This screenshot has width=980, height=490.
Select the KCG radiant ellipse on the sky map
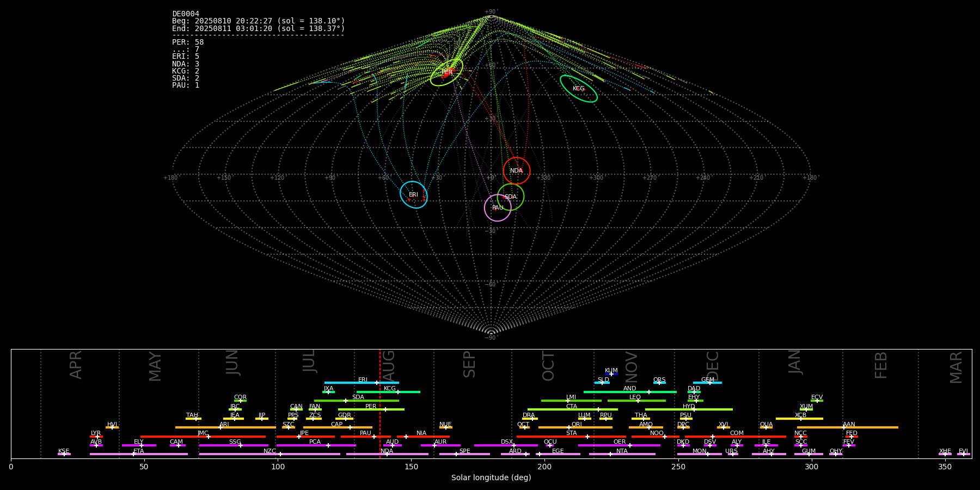(x=579, y=89)
